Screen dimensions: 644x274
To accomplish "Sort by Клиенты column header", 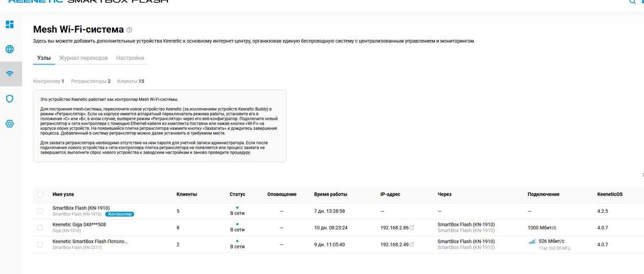I will 187,194.
